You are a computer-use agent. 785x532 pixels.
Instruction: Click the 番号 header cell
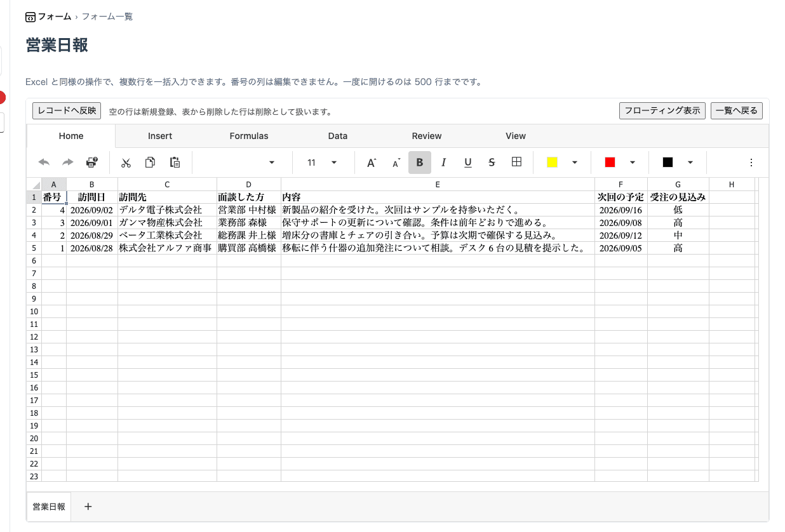(x=54, y=197)
